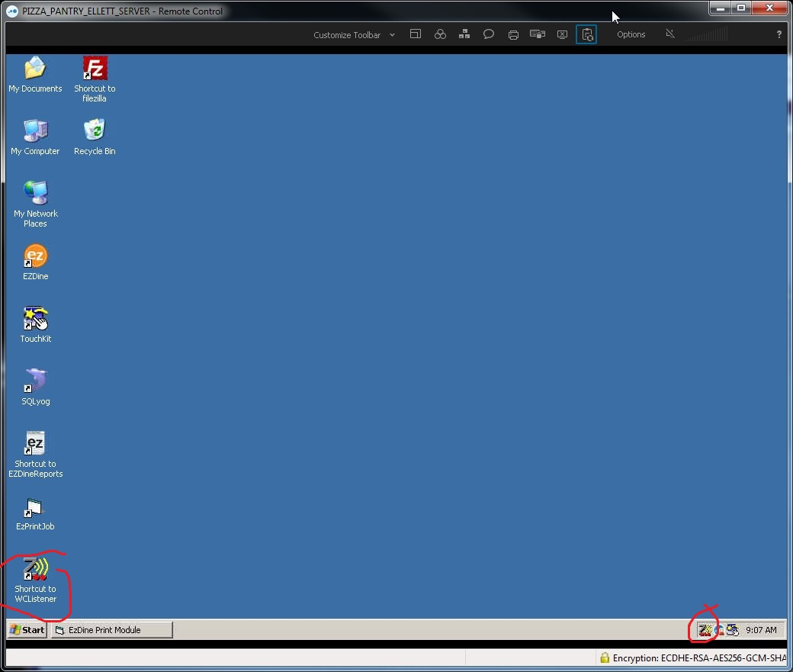Click the blue circular tray icon
The height and width of the screenshot is (672, 793).
[x=718, y=630]
